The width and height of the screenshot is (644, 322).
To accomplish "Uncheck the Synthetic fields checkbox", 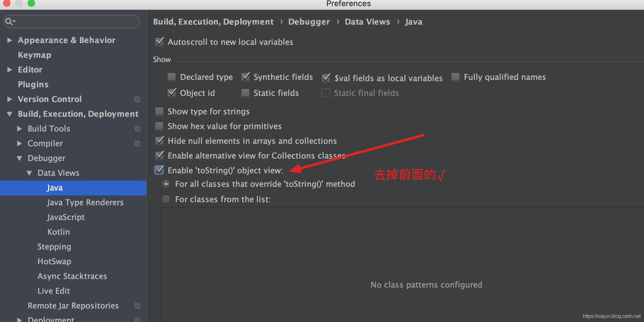I will point(245,77).
